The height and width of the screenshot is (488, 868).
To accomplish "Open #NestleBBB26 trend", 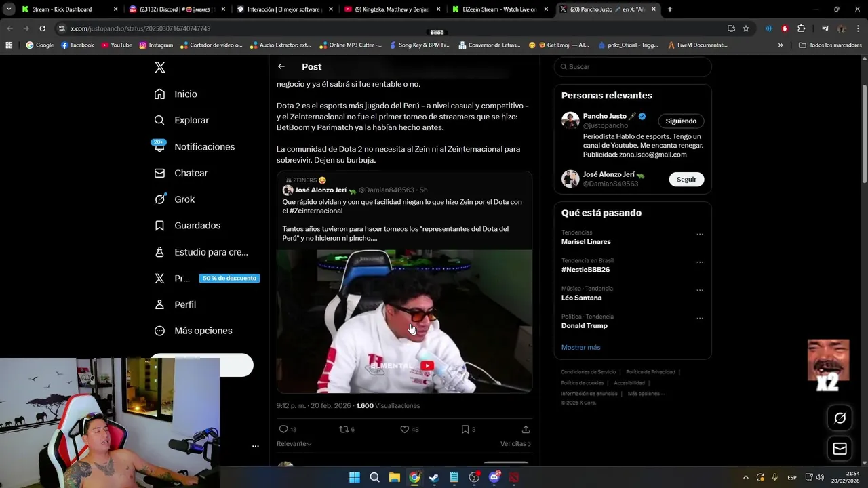I will [x=585, y=270].
